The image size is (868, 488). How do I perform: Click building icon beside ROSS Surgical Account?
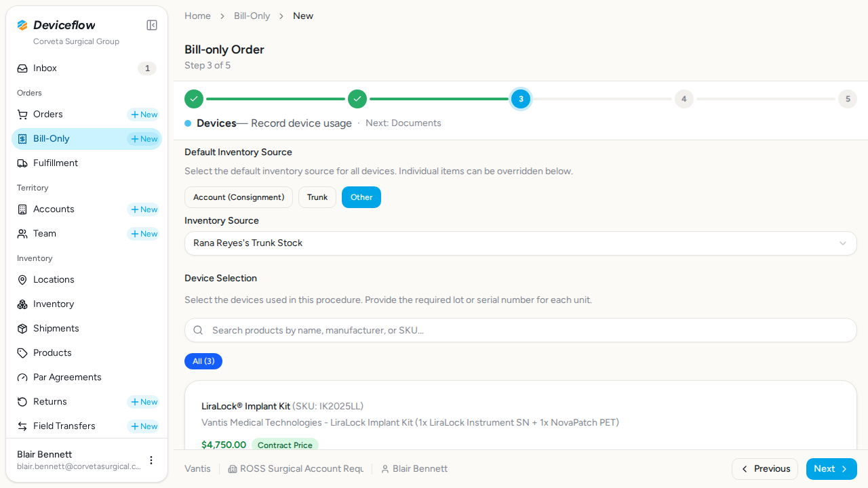click(x=233, y=469)
